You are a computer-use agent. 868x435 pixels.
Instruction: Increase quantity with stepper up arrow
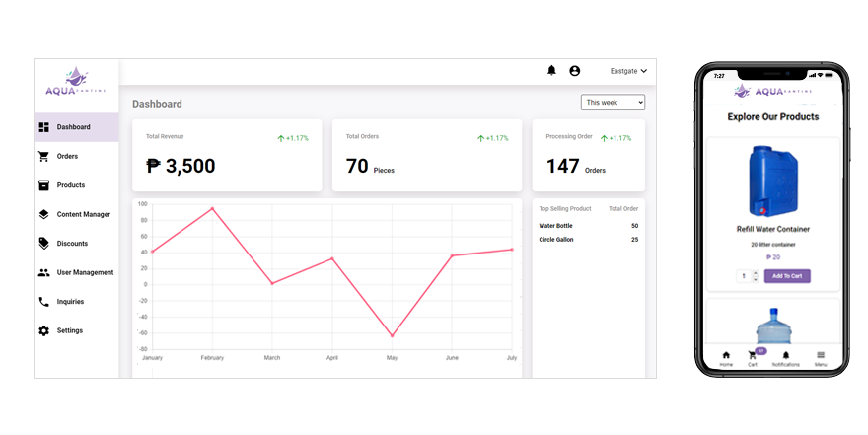click(x=756, y=273)
